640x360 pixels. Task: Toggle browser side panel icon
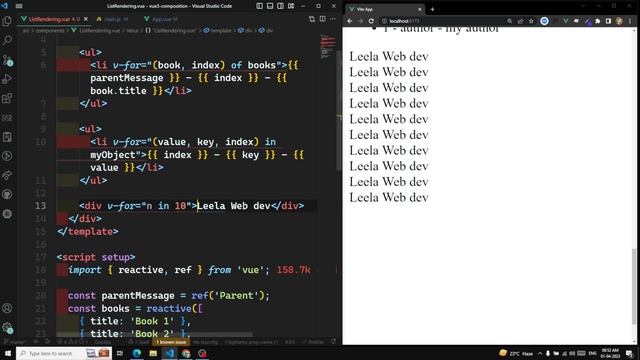pyautogui.click(x=608, y=21)
